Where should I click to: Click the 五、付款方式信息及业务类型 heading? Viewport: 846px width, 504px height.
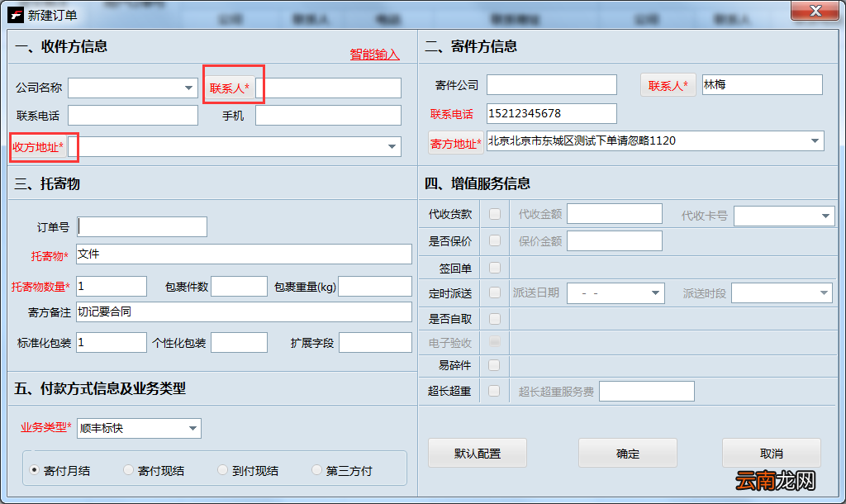click(100, 388)
